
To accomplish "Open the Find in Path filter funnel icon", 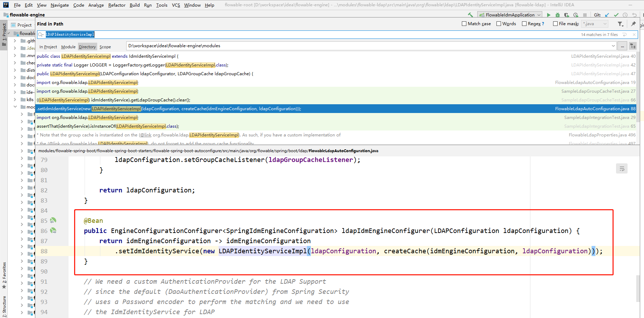I will click(x=621, y=24).
